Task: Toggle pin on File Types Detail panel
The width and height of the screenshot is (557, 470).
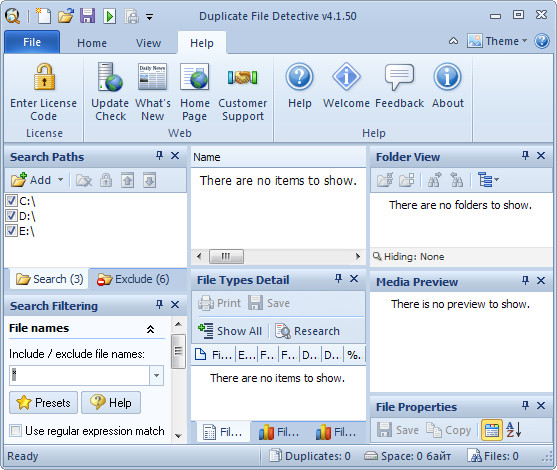Action: pos(339,279)
